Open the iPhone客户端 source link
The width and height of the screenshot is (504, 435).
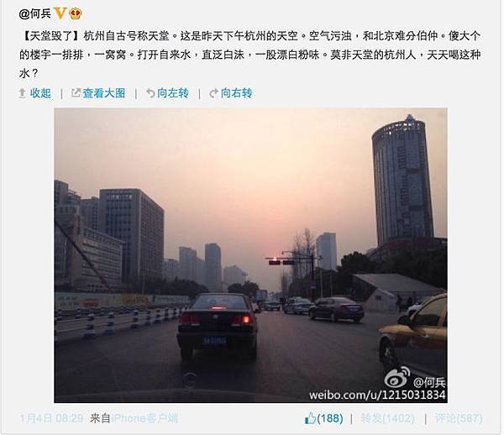144,418
